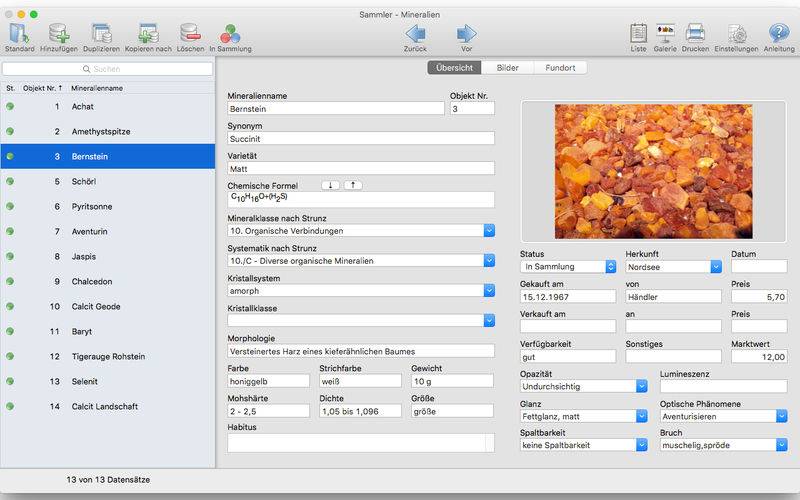This screenshot has width=800, height=500.
Task: Open the Bruch dropdown
Action: tap(782, 445)
